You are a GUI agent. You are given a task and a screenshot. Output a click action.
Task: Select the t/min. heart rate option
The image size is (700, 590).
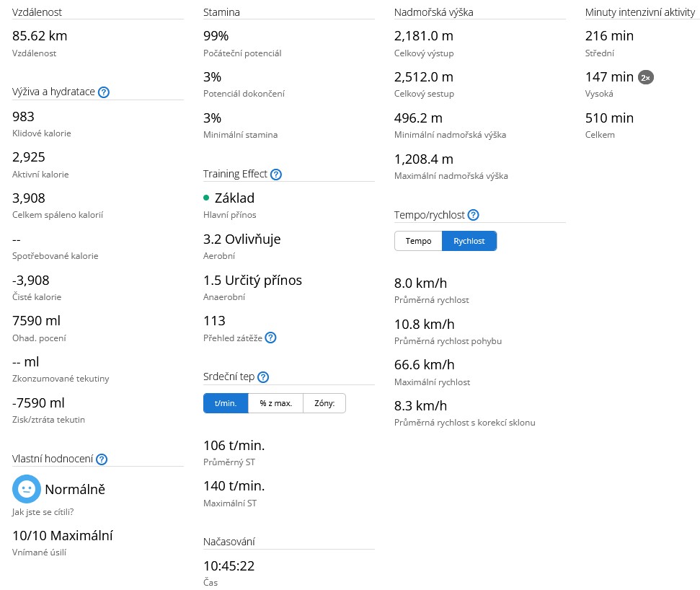[x=226, y=403]
